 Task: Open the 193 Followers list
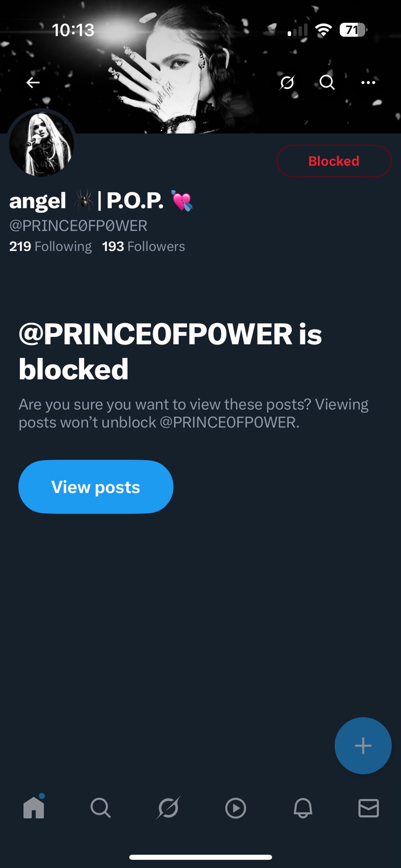click(143, 246)
